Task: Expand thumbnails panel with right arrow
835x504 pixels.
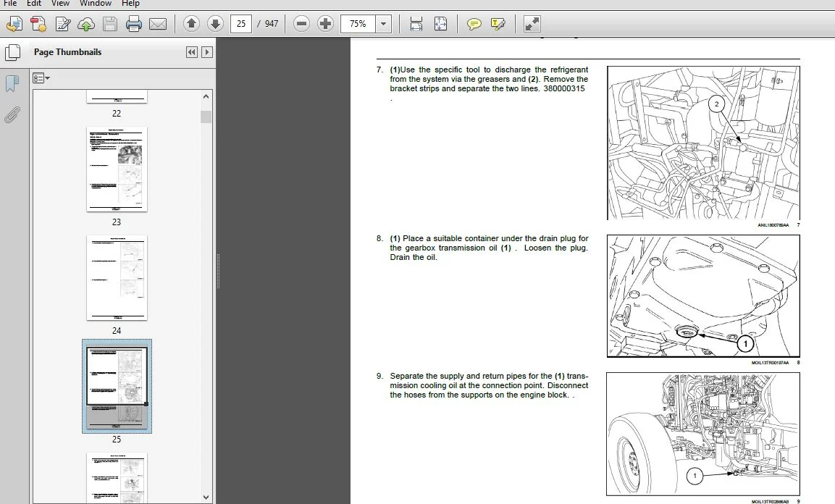Action: pos(207,52)
